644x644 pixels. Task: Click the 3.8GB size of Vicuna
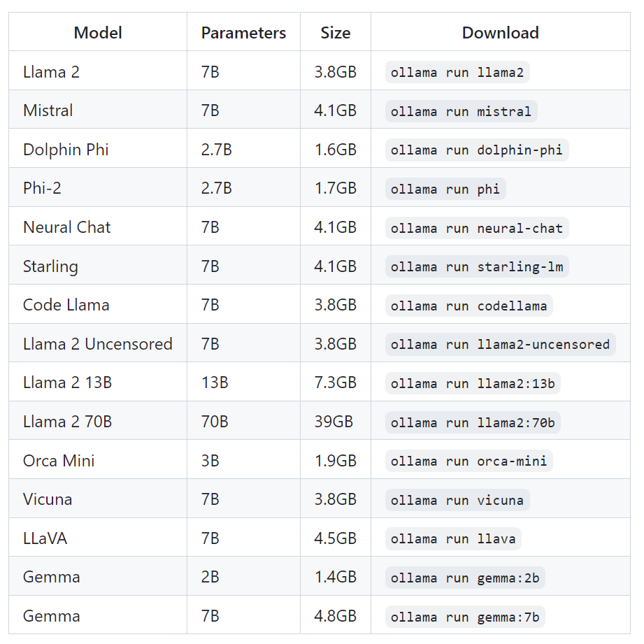tap(336, 499)
